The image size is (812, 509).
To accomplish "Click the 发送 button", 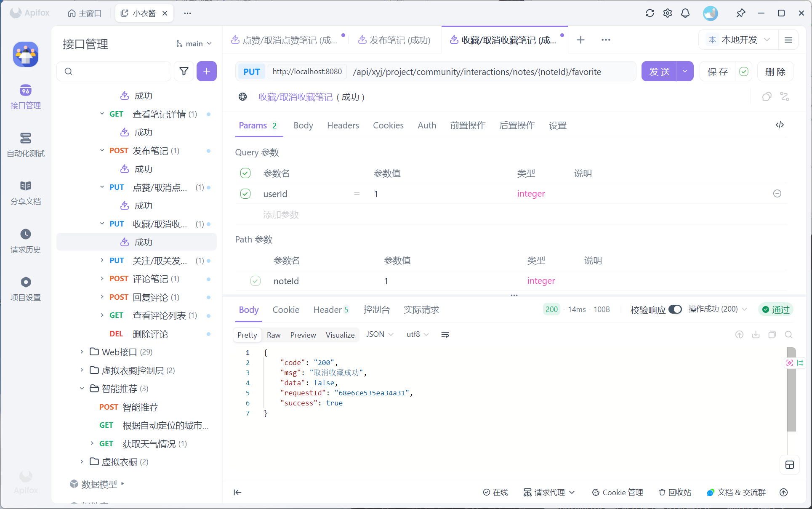I will click(659, 72).
